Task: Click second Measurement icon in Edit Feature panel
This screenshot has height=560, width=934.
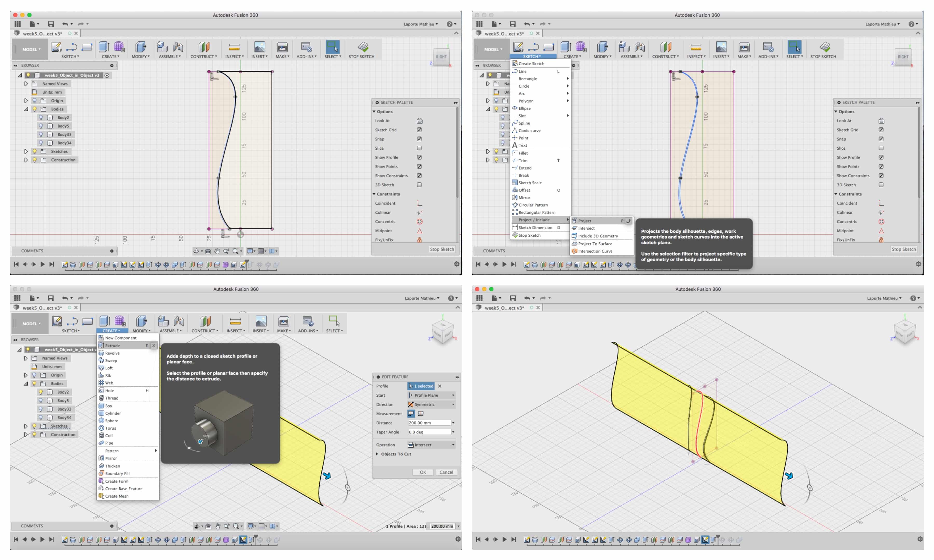Action: pyautogui.click(x=421, y=414)
